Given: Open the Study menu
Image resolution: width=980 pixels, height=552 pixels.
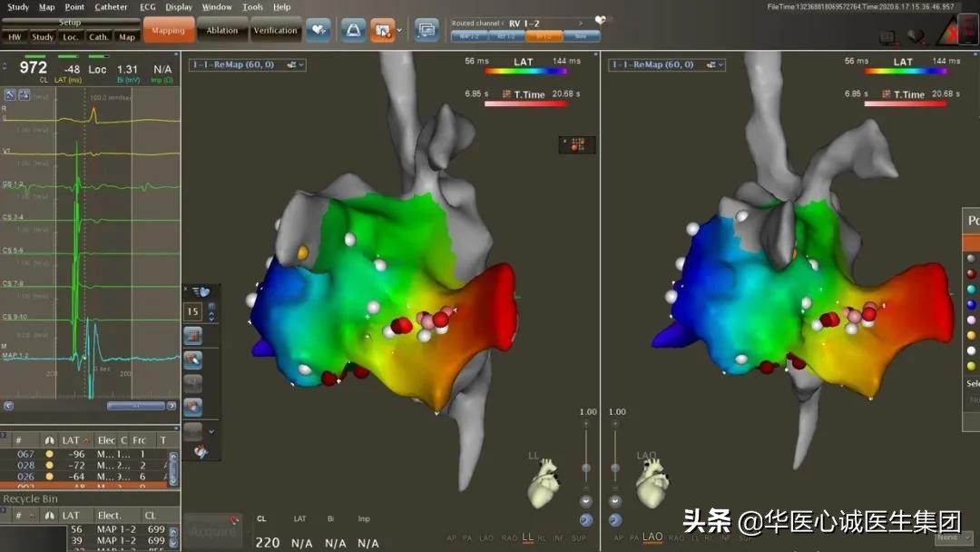Looking at the screenshot, I should tap(17, 7).
